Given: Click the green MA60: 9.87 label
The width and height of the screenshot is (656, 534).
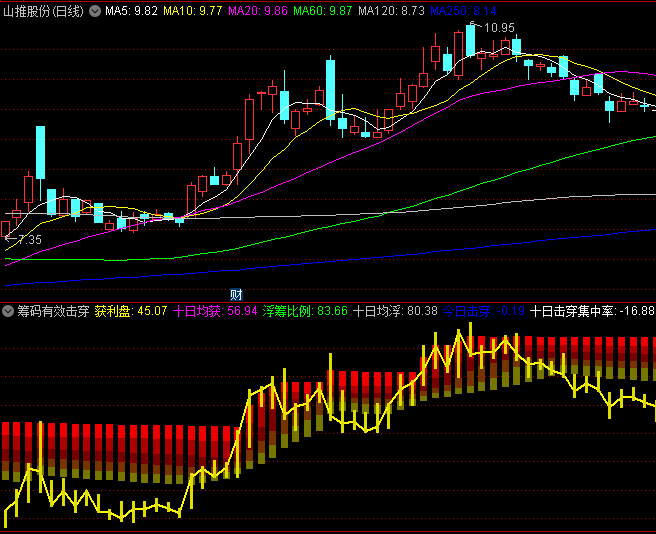Looking at the screenshot, I should click(323, 11).
